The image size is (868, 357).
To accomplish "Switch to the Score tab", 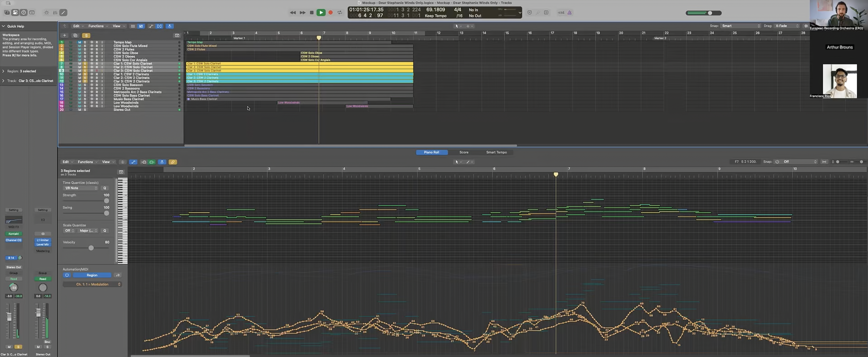I will (x=464, y=152).
